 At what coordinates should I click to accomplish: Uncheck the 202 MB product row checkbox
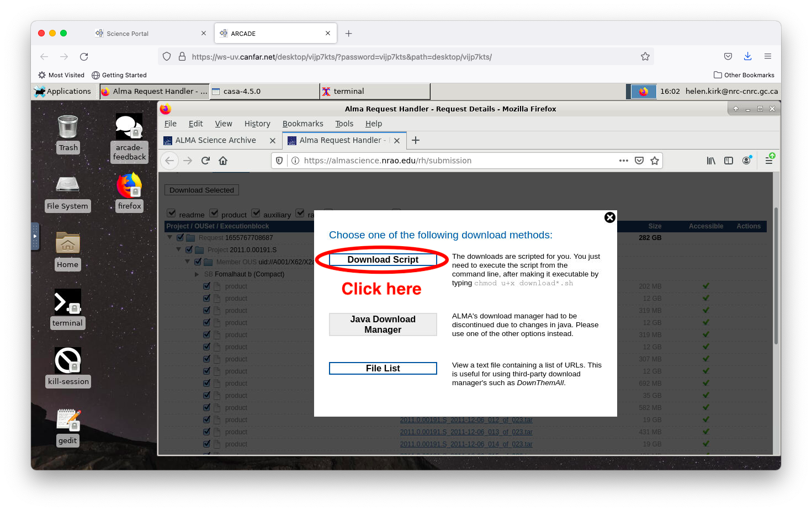click(206, 286)
